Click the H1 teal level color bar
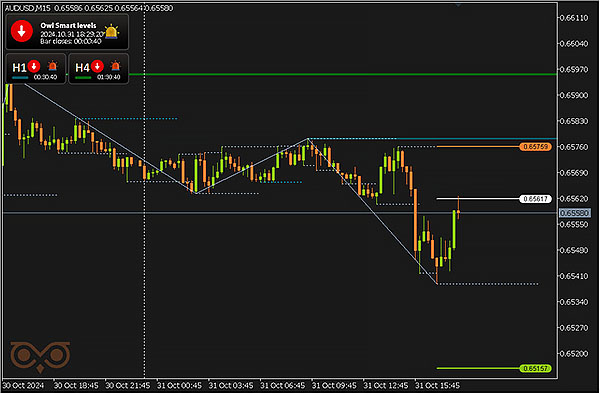Viewport: 600px width, 394px height. click(20, 78)
